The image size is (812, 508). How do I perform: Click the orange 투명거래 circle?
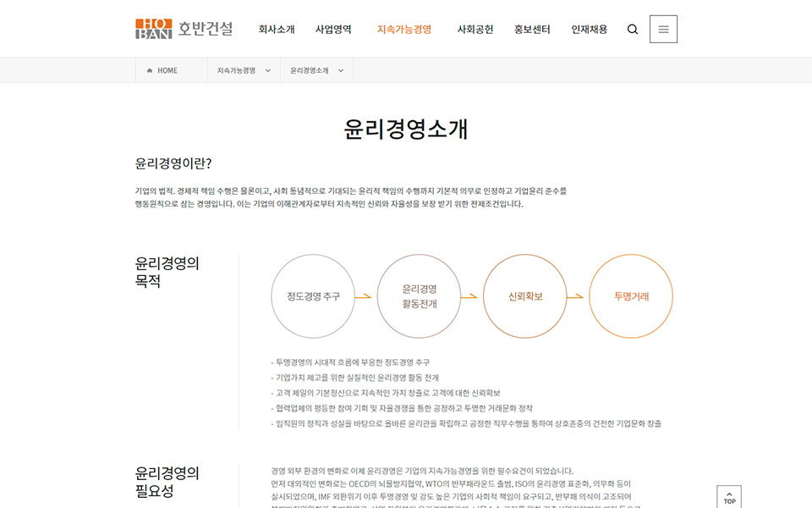(631, 296)
